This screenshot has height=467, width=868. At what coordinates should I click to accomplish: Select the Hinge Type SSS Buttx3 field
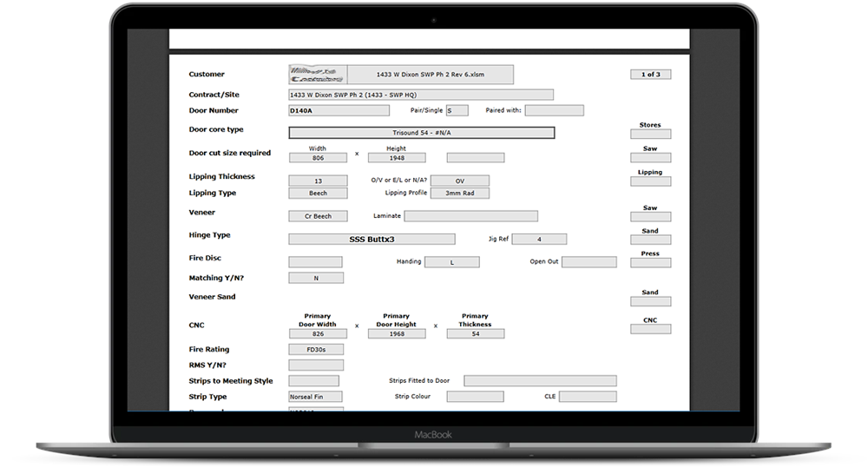[372, 239]
